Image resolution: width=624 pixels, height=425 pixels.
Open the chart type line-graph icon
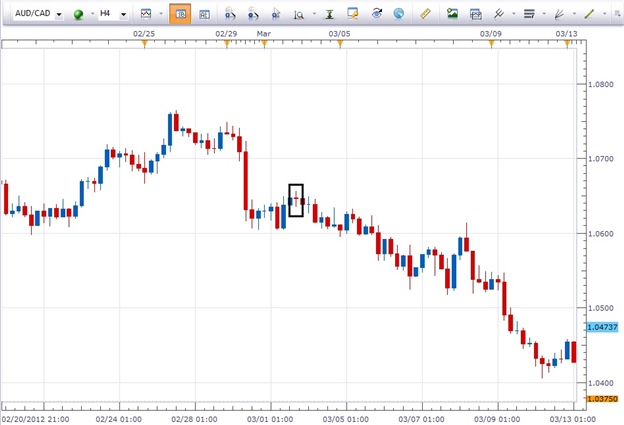(x=146, y=14)
